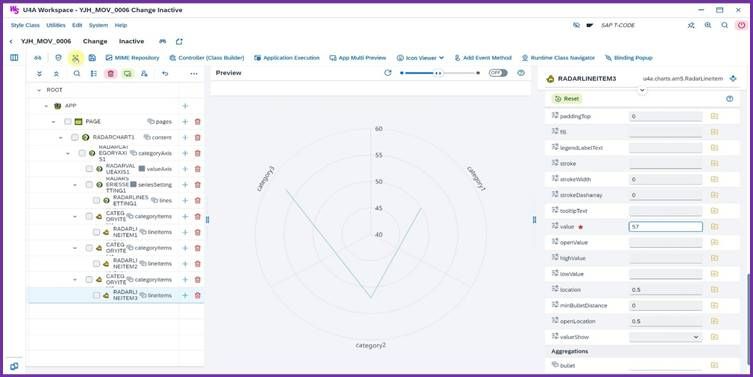Toggle the side panel layout icon
This screenshot has width=753, height=377.
click(x=14, y=58)
